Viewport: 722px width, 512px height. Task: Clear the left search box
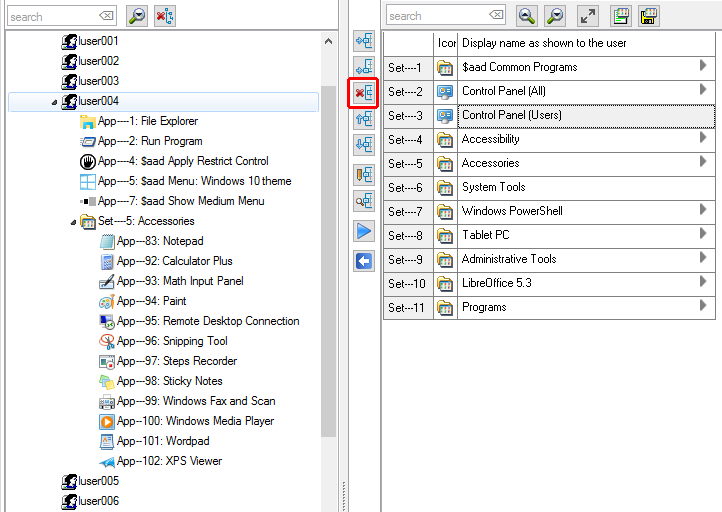(x=106, y=16)
